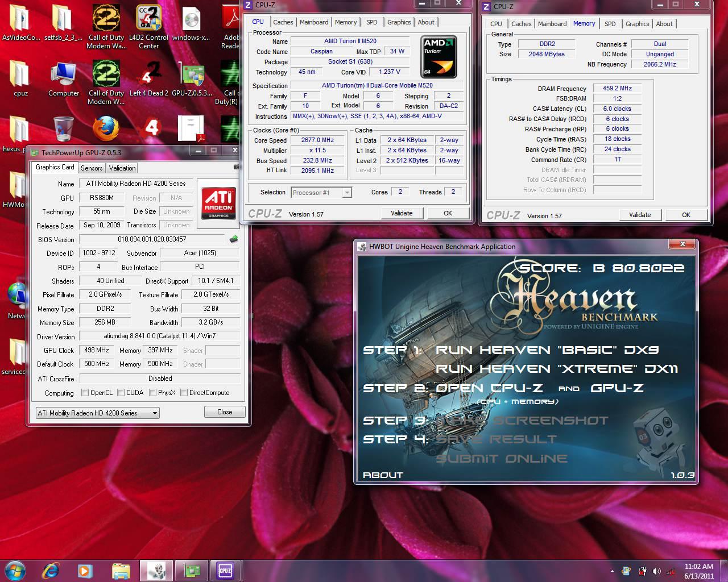Open the Caches tab in left CPU-Z window

pyautogui.click(x=283, y=22)
